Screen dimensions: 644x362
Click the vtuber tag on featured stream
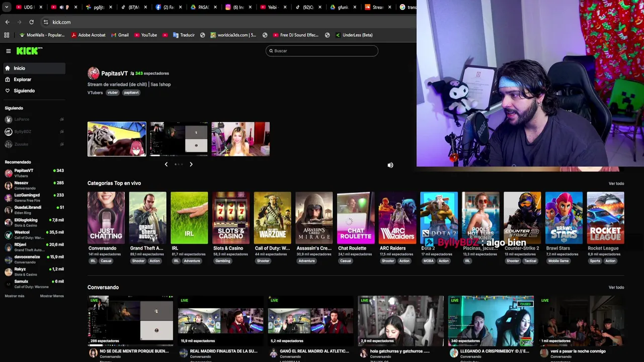click(113, 93)
